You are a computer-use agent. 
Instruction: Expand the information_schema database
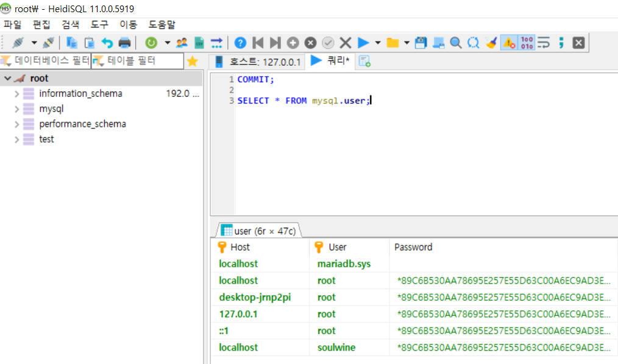(x=16, y=94)
